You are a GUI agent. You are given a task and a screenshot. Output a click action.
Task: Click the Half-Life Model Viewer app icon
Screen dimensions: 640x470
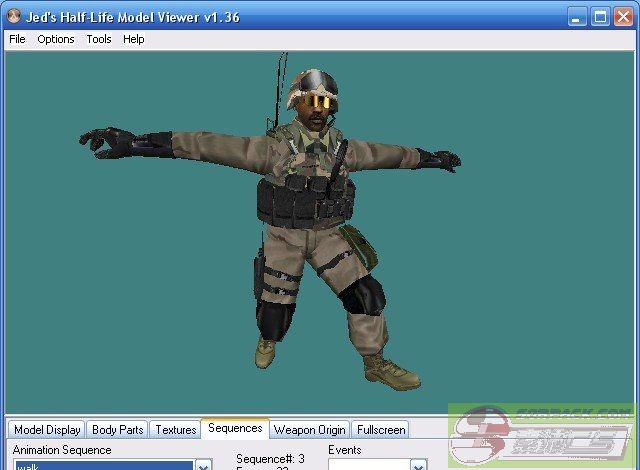[13, 17]
